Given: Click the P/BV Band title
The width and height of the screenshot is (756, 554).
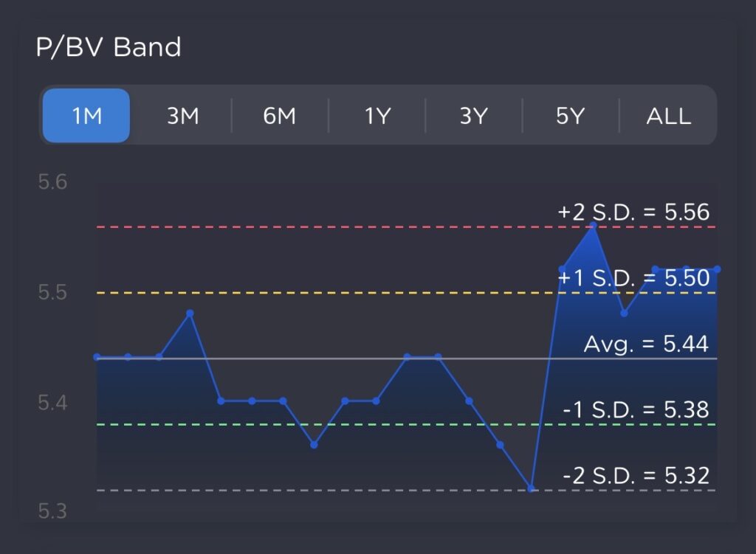Looking at the screenshot, I should click(x=109, y=48).
